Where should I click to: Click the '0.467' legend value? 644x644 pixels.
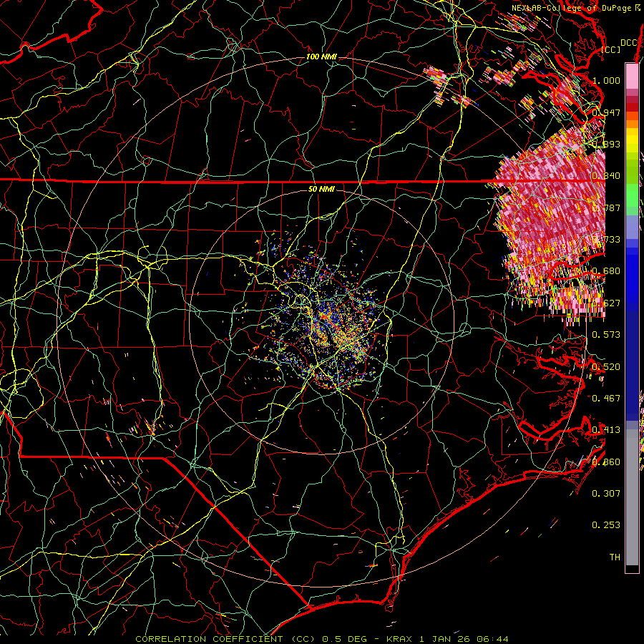click(606, 399)
